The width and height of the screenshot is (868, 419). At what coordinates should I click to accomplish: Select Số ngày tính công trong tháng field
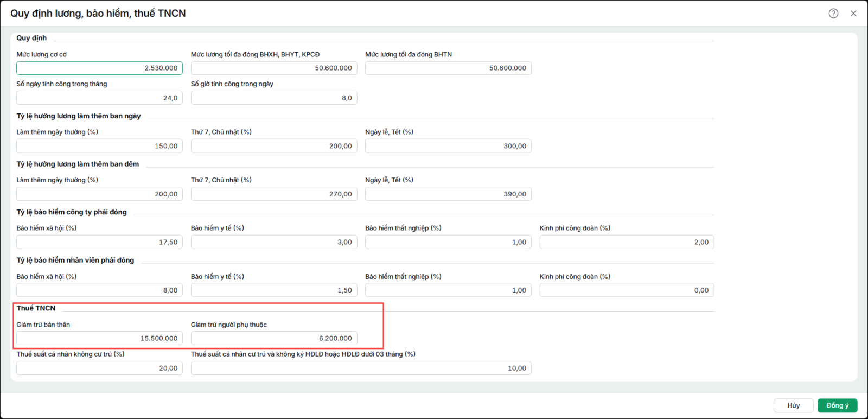tap(99, 98)
